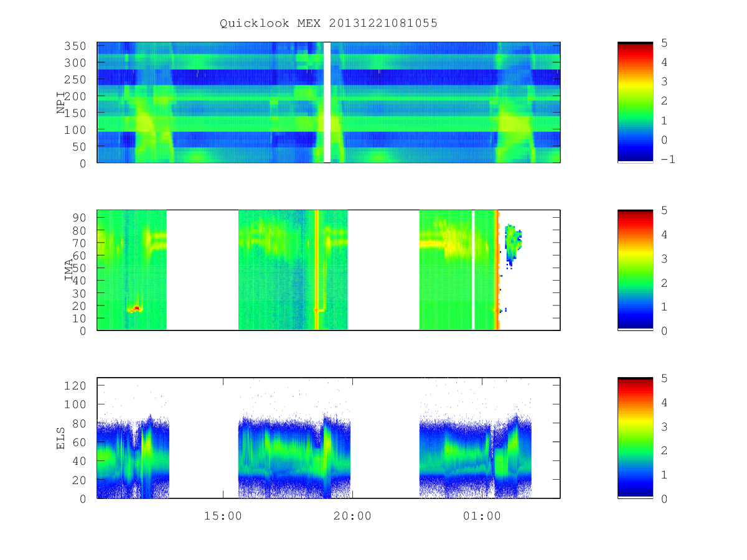This screenshot has width=747, height=560.
Task: Click the IMA panel color bar
Action: click(635, 270)
